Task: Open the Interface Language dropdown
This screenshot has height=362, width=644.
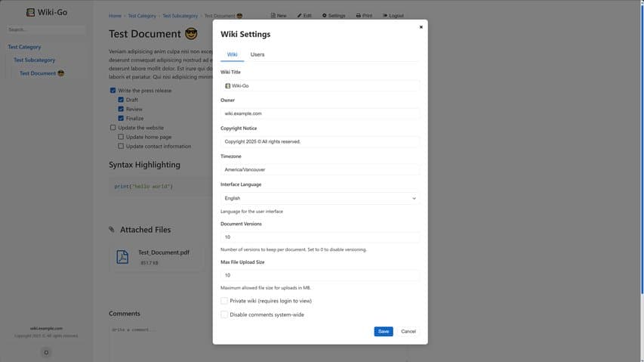Action: pos(320,198)
